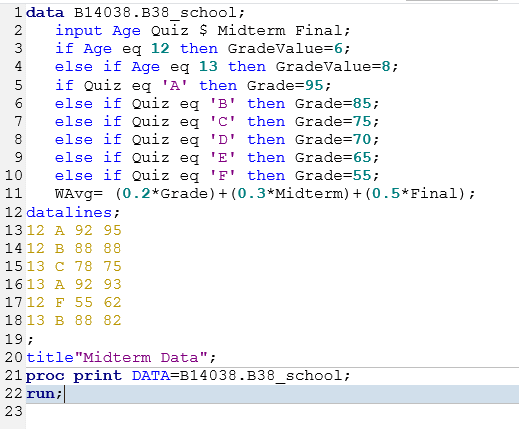Click the string 'D' on line 8

pyautogui.click(x=223, y=140)
